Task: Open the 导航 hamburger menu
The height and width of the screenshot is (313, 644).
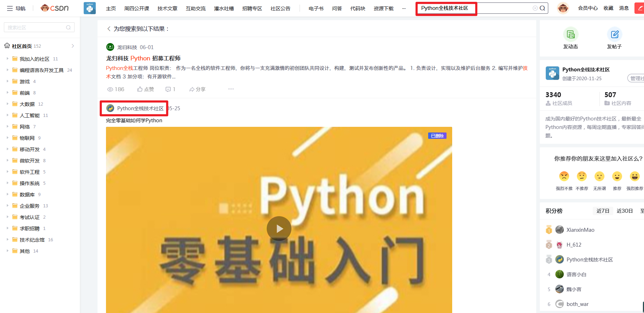Action: [16, 8]
